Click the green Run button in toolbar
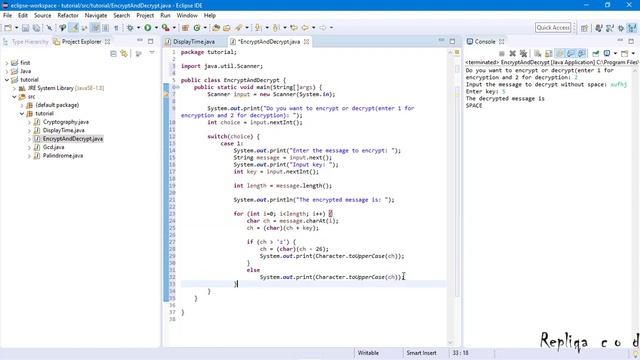The height and width of the screenshot is (360, 640). [x=148, y=28]
